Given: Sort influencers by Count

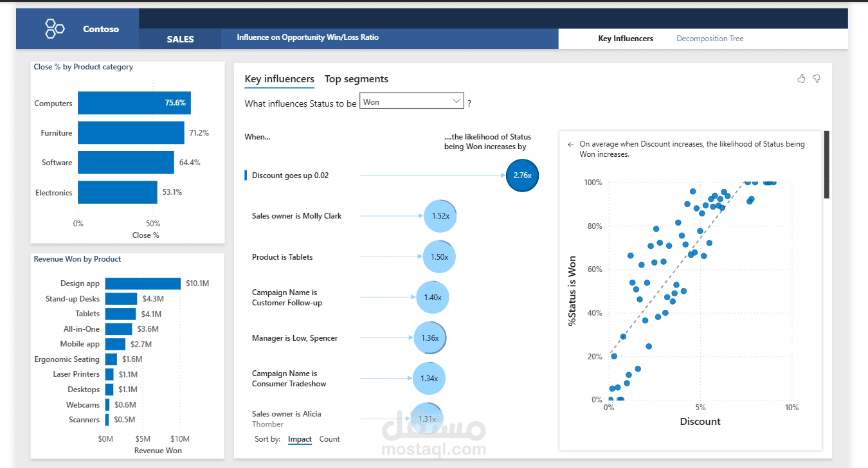Looking at the screenshot, I should click(329, 439).
